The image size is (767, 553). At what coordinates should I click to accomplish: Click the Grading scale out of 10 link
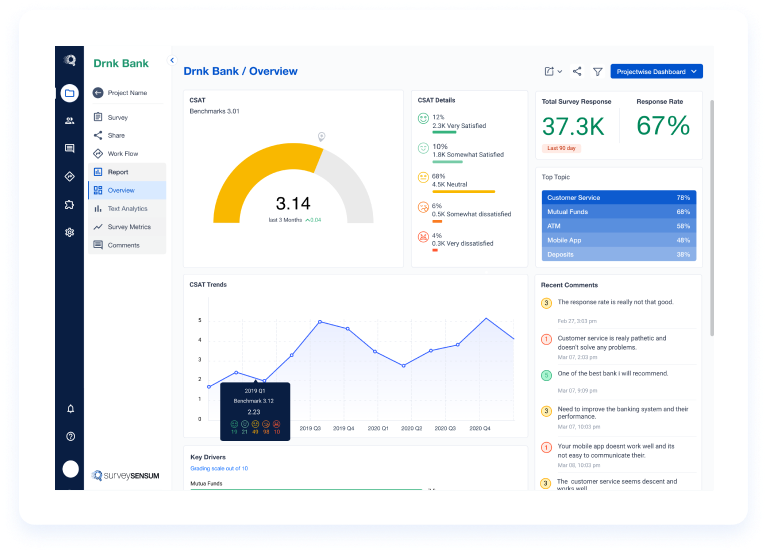click(219, 468)
